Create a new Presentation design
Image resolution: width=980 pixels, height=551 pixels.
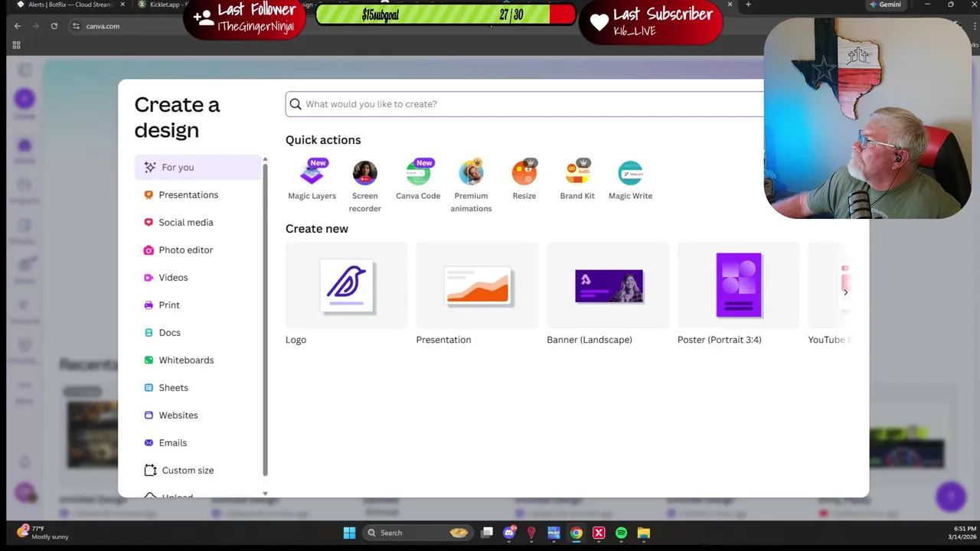(x=477, y=294)
